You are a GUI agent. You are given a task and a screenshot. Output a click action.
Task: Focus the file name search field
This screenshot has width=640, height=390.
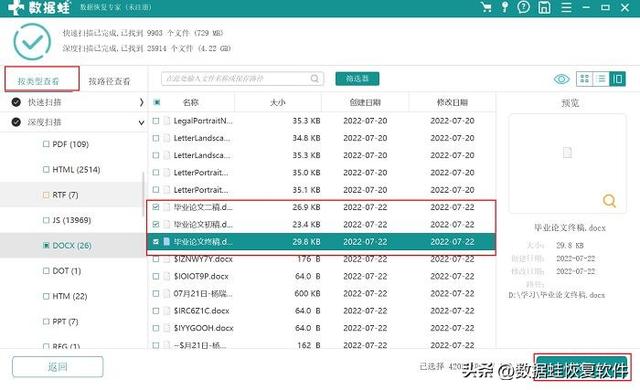pos(242,78)
